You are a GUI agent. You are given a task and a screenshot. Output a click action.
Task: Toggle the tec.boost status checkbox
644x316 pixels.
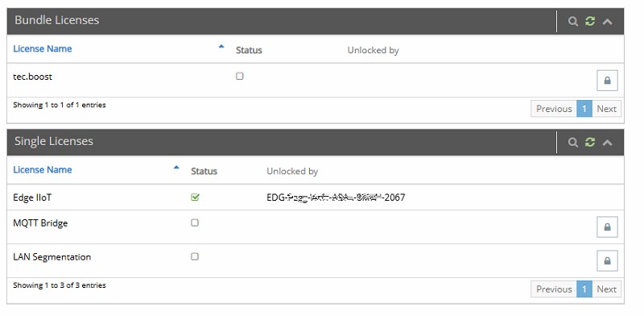click(240, 76)
